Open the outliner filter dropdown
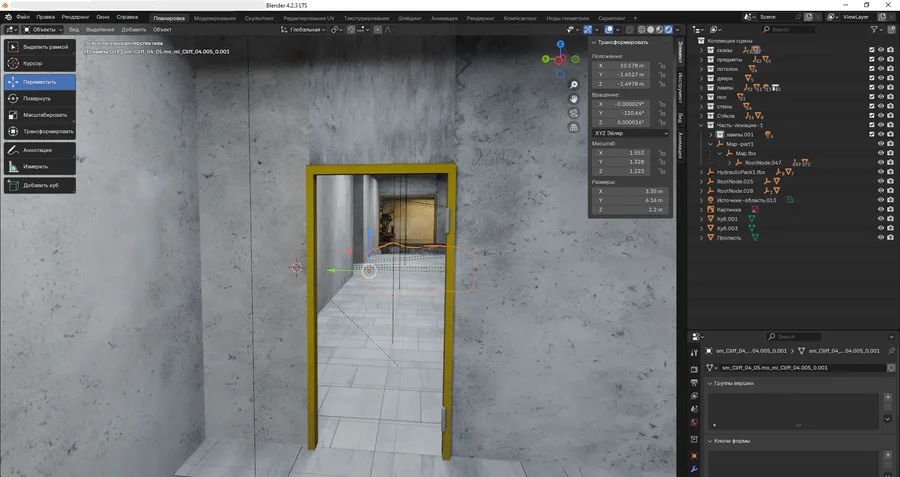 tap(877, 29)
